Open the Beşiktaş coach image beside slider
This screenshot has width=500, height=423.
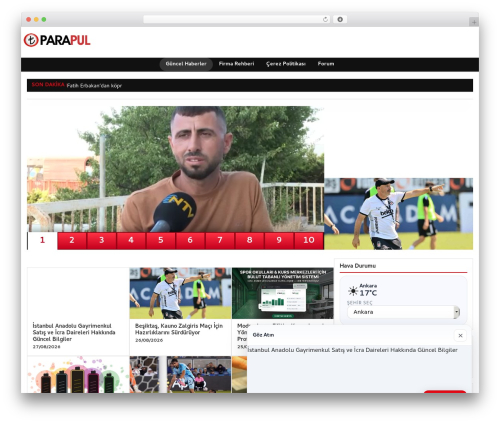(399, 214)
